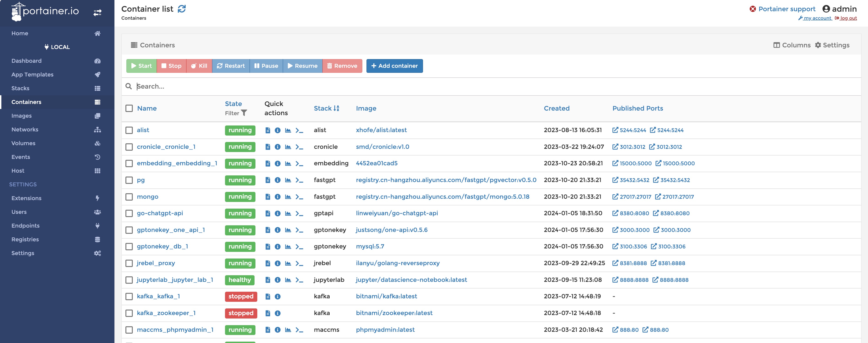The height and width of the screenshot is (343, 868).
Task: Select the kafka_kafka_1 checkbox
Action: [x=129, y=297]
